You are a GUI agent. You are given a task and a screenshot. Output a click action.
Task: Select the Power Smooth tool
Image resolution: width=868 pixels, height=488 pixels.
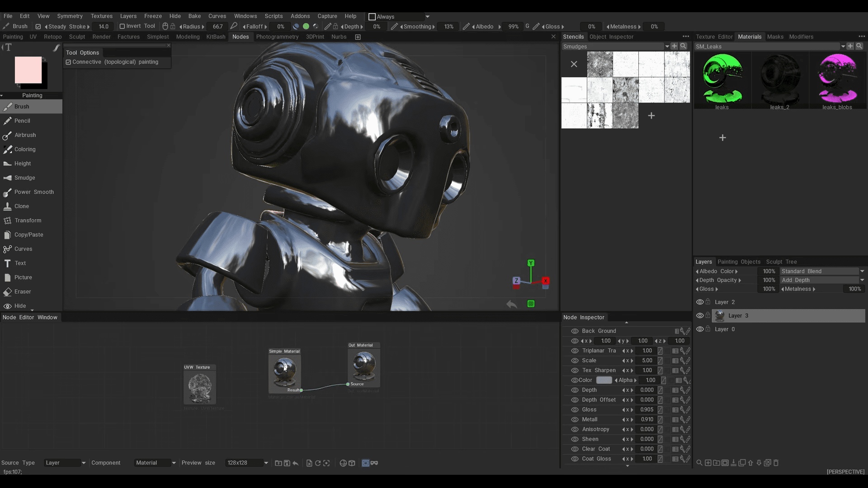point(31,192)
